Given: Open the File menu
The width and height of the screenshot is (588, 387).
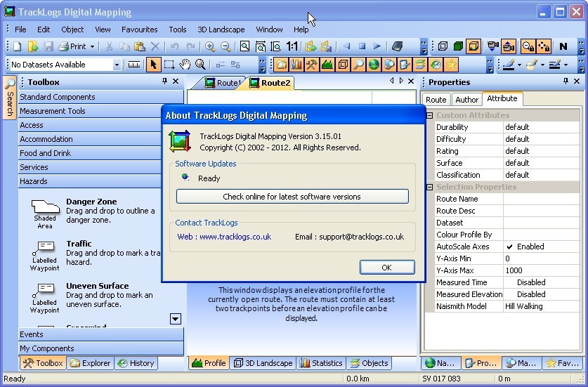Looking at the screenshot, I should coord(20,29).
